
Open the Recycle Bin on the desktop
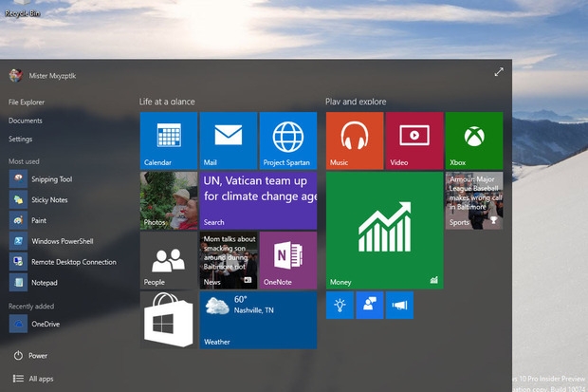23,9
